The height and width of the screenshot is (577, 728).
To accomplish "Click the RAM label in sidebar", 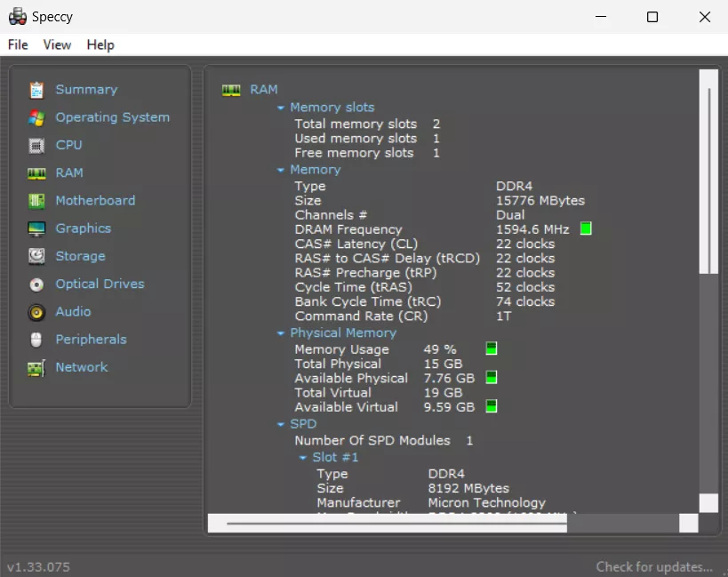I will 69,172.
